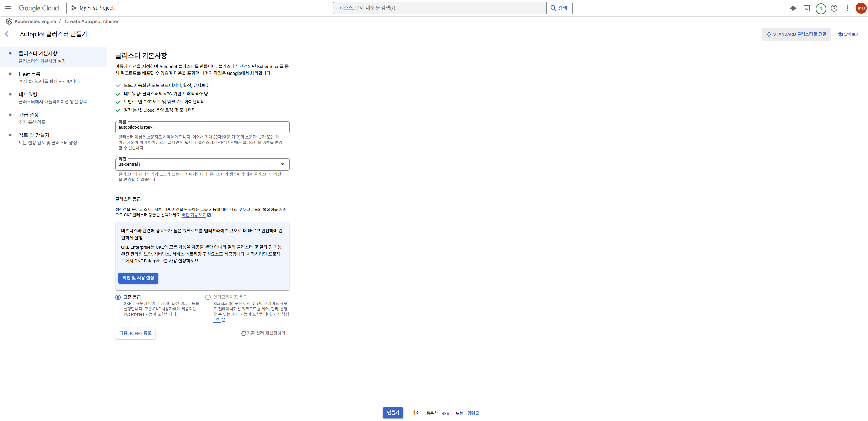Click the user account avatar

point(861,8)
